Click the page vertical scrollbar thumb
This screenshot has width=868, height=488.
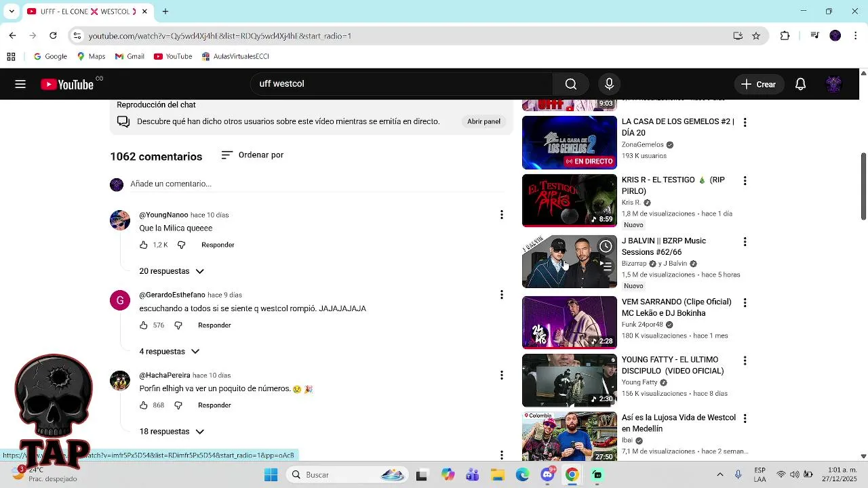863,186
